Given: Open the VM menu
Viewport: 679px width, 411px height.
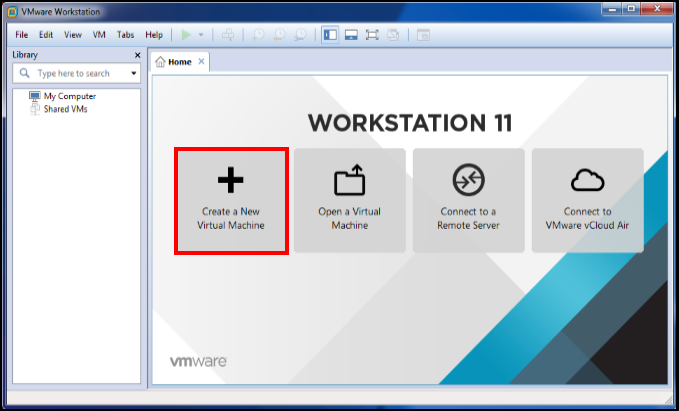Looking at the screenshot, I should tap(99, 35).
